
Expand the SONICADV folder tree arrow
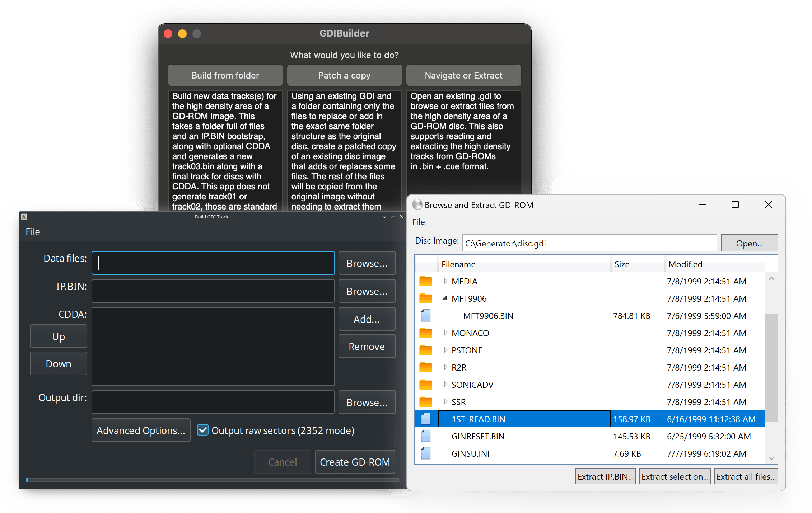pyautogui.click(x=445, y=384)
